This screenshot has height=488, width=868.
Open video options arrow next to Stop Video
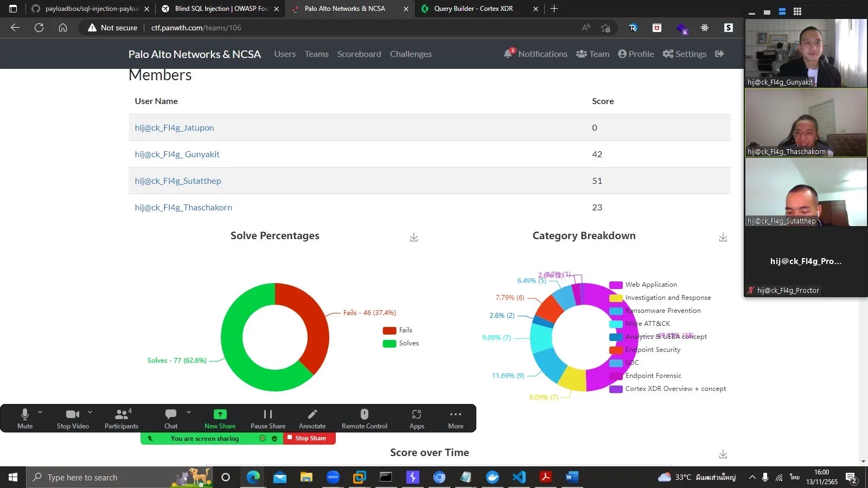point(90,413)
